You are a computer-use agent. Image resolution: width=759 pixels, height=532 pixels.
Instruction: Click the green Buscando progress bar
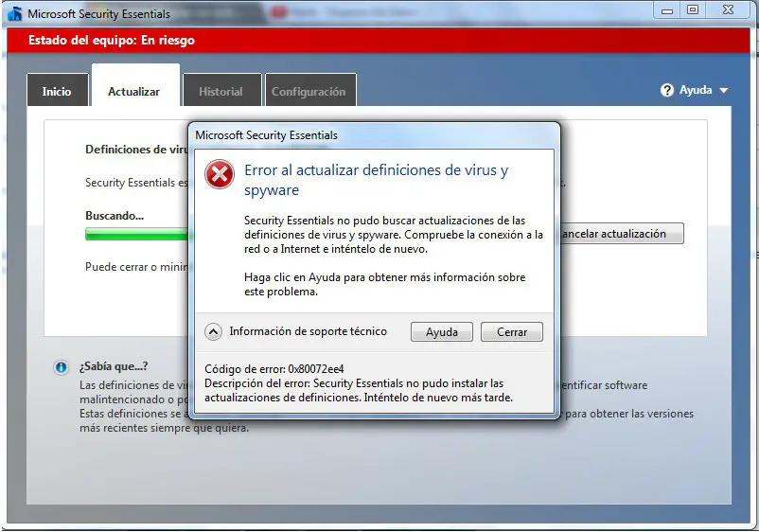(x=136, y=235)
